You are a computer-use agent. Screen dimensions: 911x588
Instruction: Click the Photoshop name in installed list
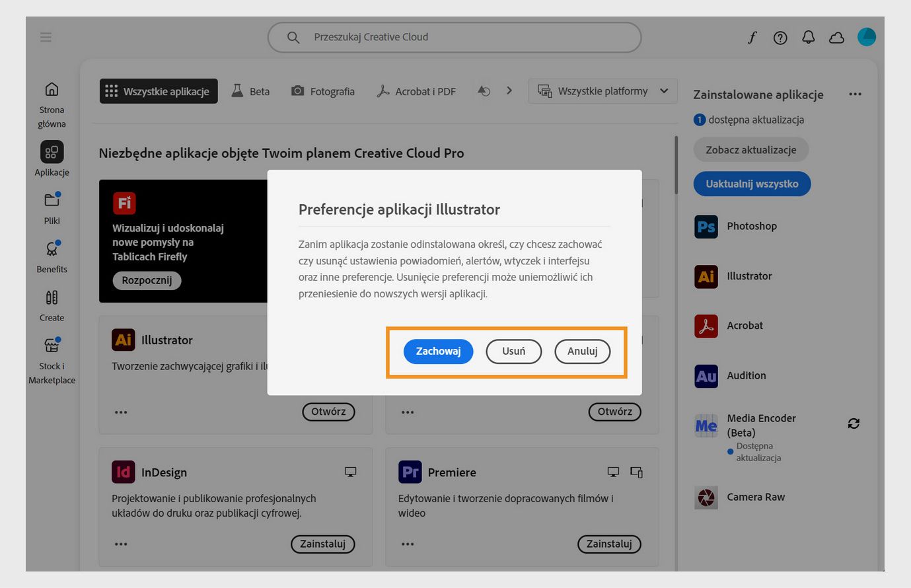click(x=752, y=226)
